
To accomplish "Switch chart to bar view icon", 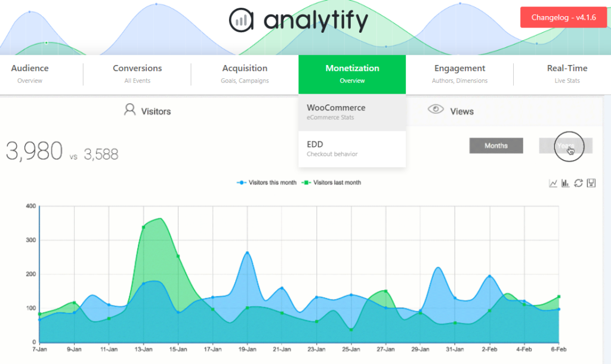I will pyautogui.click(x=566, y=183).
